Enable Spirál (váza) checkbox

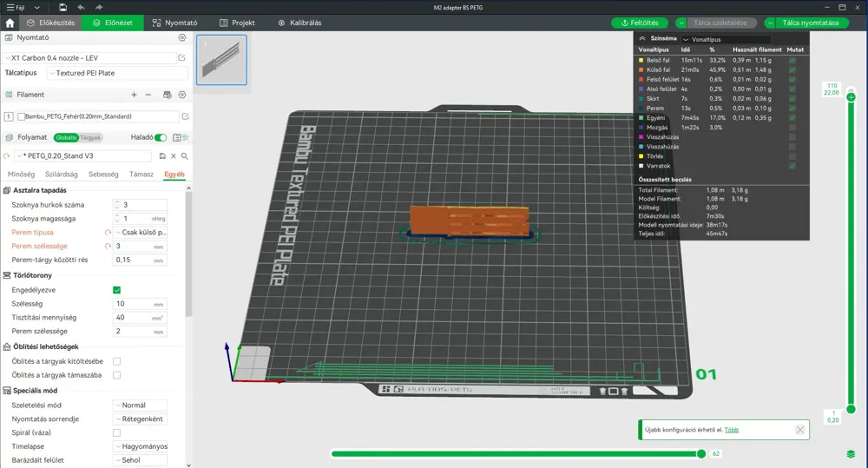pyautogui.click(x=117, y=432)
